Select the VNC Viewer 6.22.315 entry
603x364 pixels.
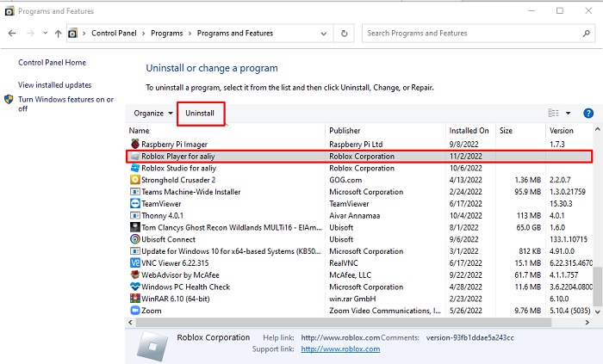[x=175, y=263]
